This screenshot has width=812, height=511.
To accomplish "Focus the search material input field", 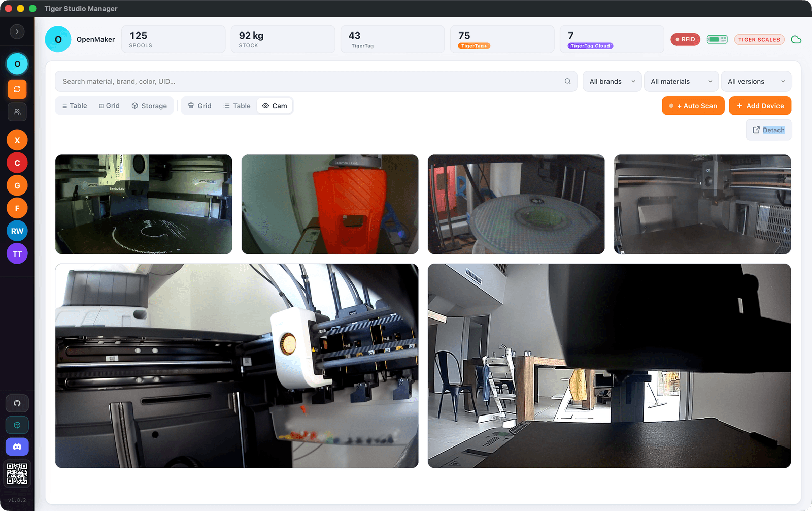I will coord(316,81).
